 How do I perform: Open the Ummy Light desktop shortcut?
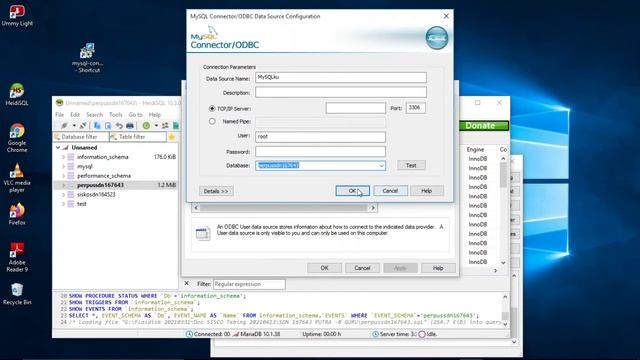[x=17, y=16]
